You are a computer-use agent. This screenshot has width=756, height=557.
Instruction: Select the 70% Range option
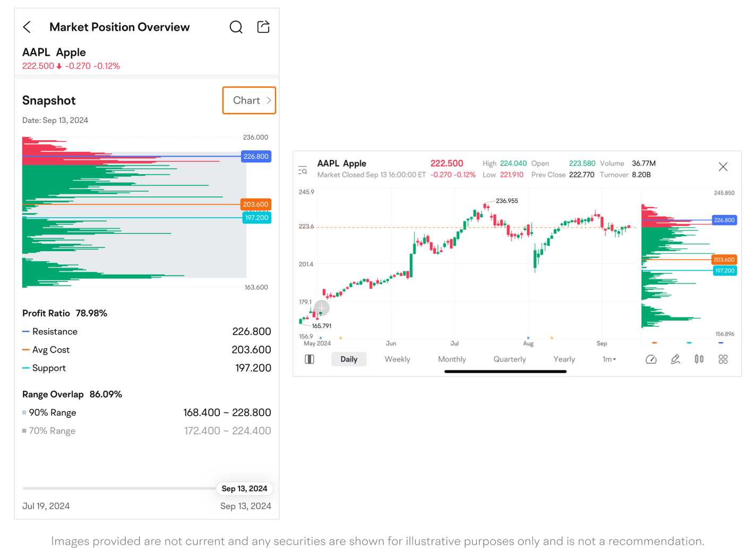(52, 431)
